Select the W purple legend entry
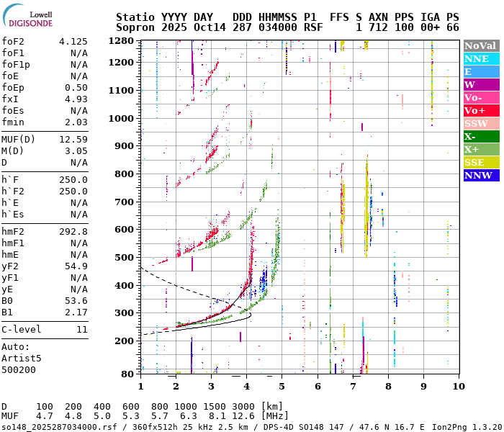Viewport: 504px width, 432px height. pyautogui.click(x=481, y=84)
